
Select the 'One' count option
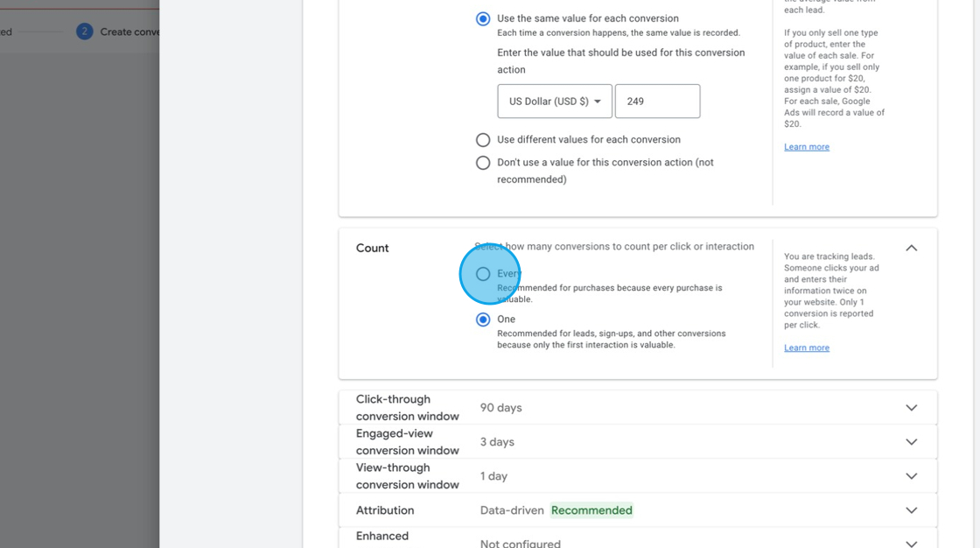(483, 319)
